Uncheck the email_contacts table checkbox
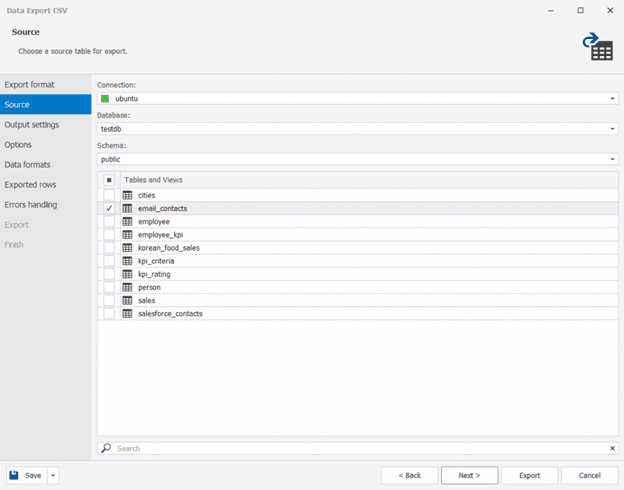This screenshot has height=490, width=624. [109, 208]
